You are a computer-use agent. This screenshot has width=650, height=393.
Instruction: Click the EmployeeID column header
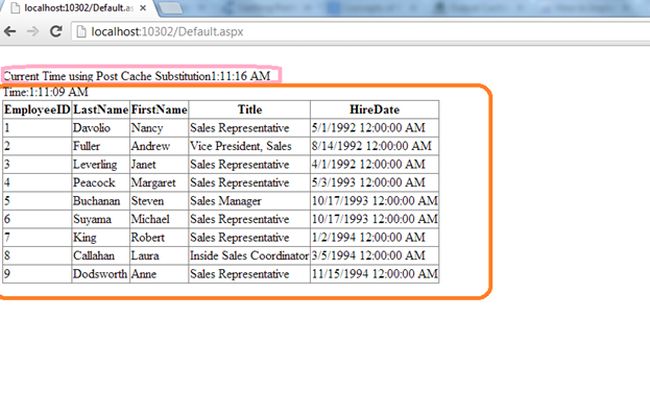(x=37, y=109)
